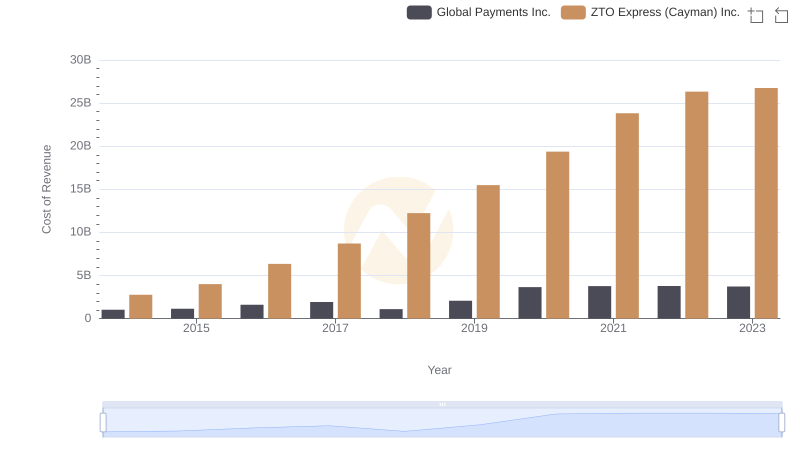Click the 2018 Global Payments bar

click(x=391, y=314)
